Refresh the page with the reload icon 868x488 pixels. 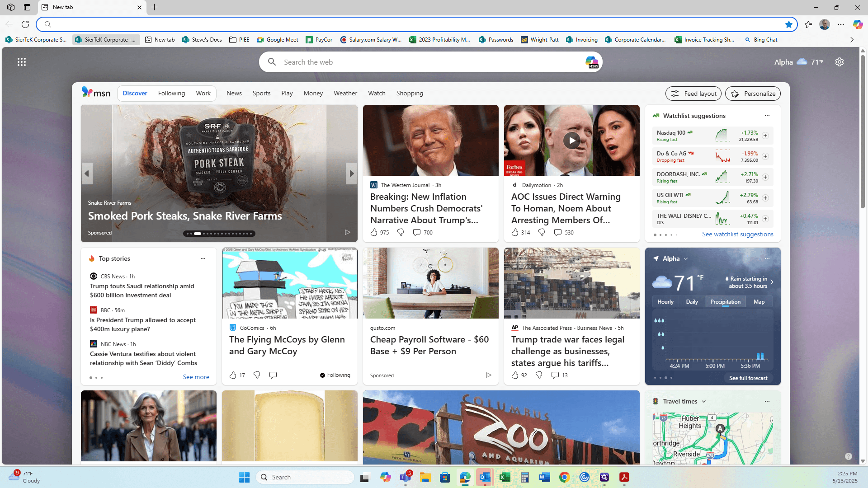25,24
